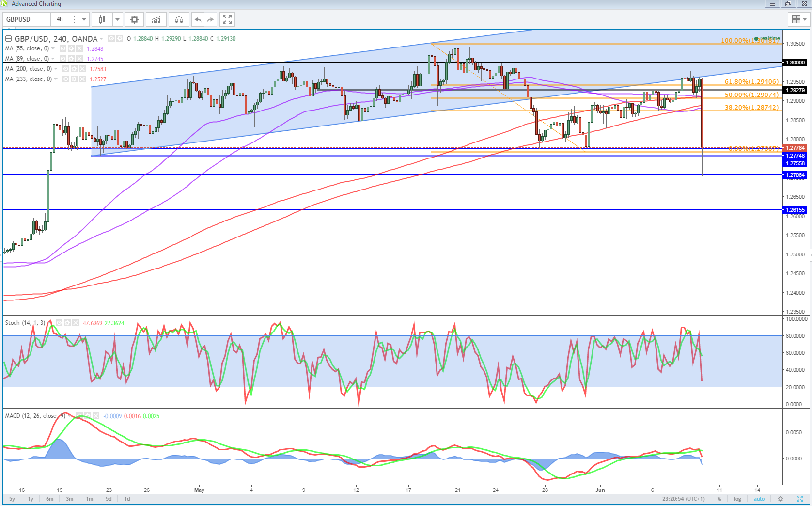The image size is (812, 506).
Task: Select the 5d time range
Action: click(109, 499)
